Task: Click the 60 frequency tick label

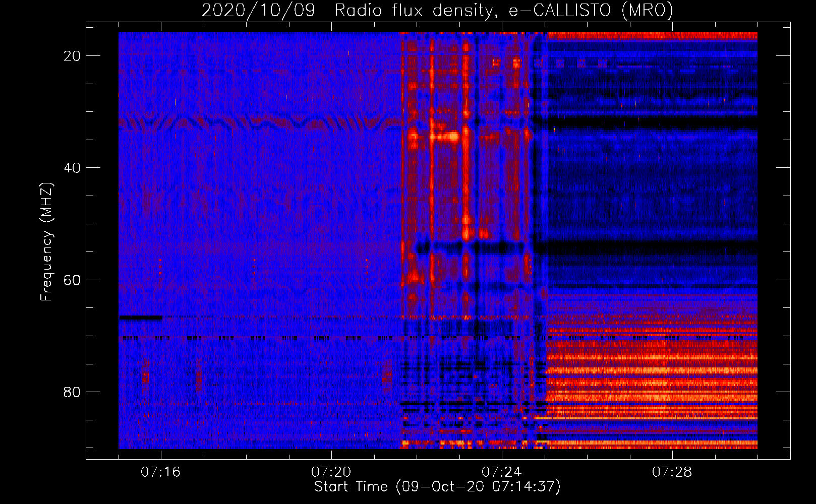Action: click(72, 280)
